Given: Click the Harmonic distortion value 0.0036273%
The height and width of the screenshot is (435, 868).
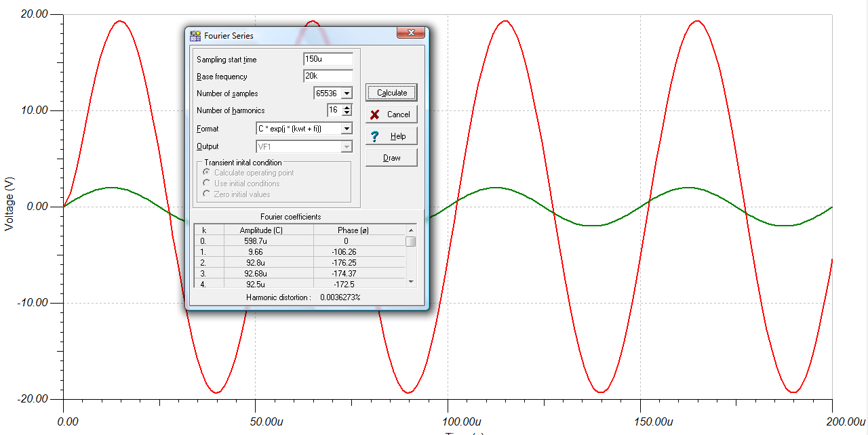Looking at the screenshot, I should pyautogui.click(x=340, y=297).
